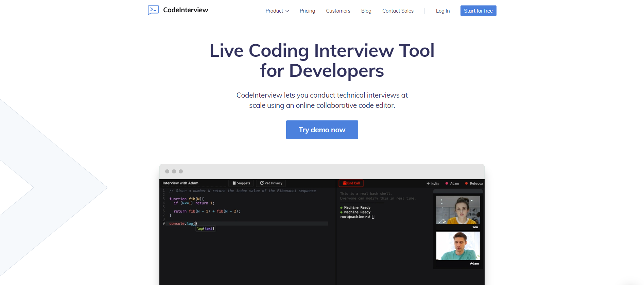Select Adam's video thumbnail
The width and height of the screenshot is (644, 285).
(x=458, y=246)
